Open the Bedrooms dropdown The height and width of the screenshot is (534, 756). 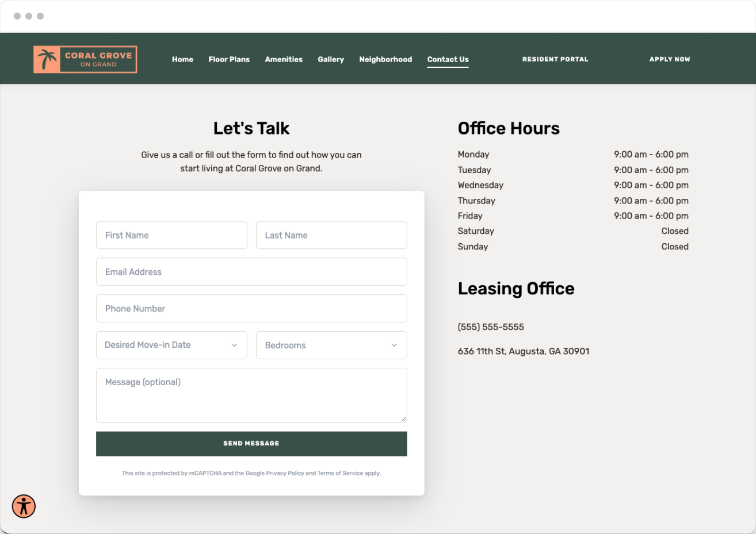[x=331, y=345]
